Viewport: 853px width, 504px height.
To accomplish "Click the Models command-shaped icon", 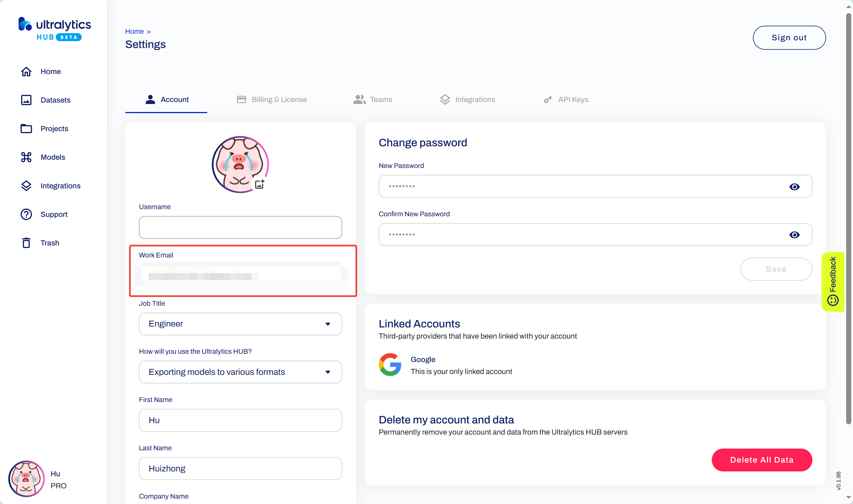I will [x=26, y=157].
